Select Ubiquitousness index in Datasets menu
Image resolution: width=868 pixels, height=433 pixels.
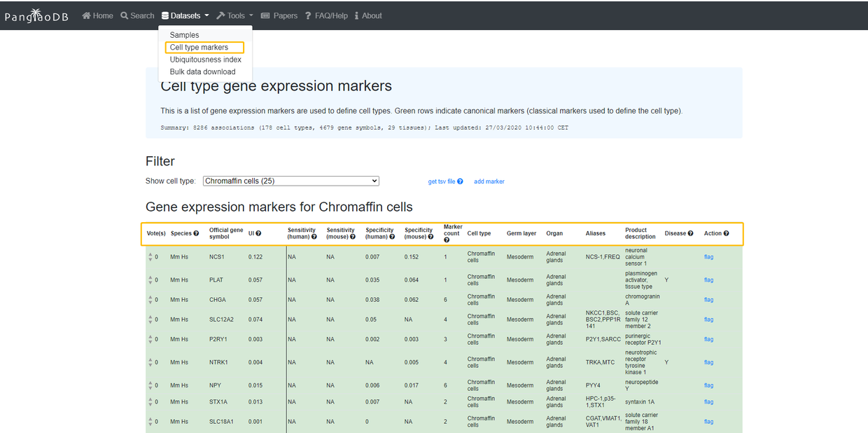[205, 60]
